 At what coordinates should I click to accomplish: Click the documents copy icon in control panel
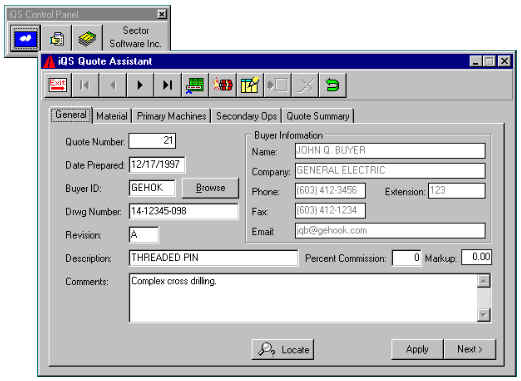coord(57,39)
